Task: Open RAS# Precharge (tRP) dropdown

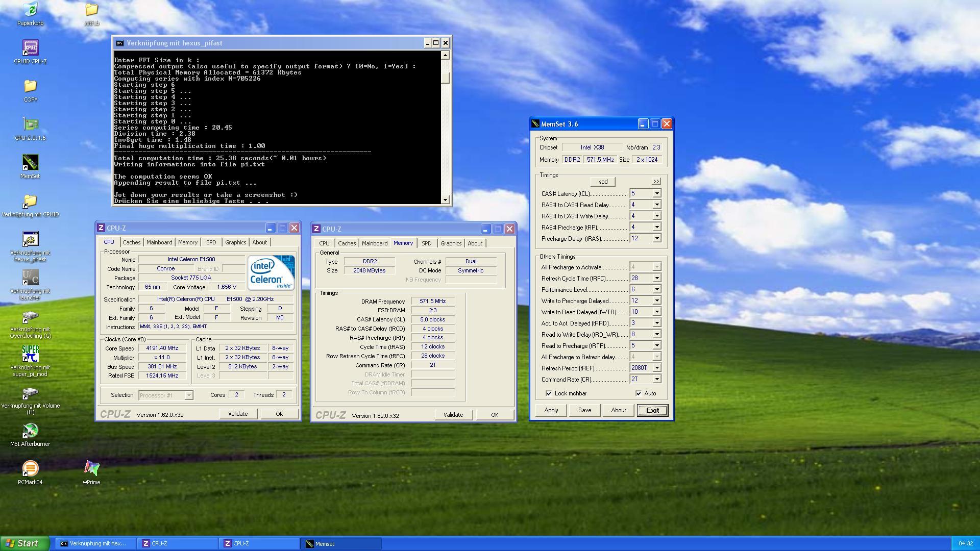Action: (657, 228)
